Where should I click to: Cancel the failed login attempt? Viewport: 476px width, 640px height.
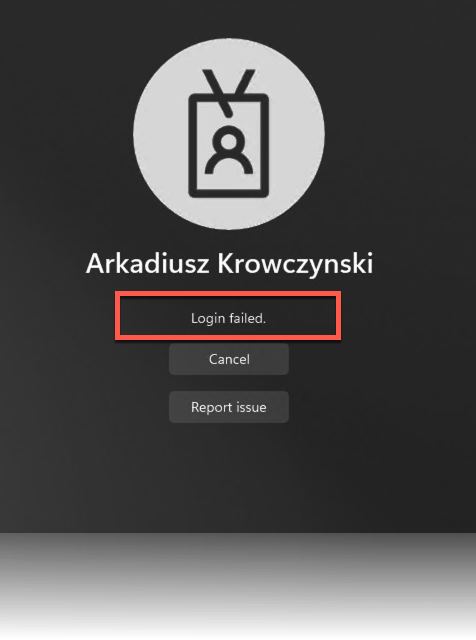pyautogui.click(x=229, y=359)
